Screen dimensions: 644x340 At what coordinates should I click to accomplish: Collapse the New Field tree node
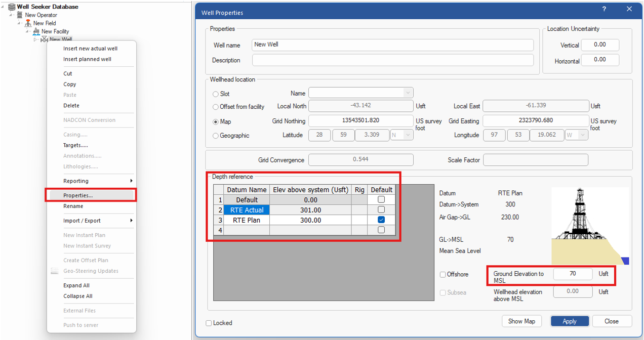[20, 23]
